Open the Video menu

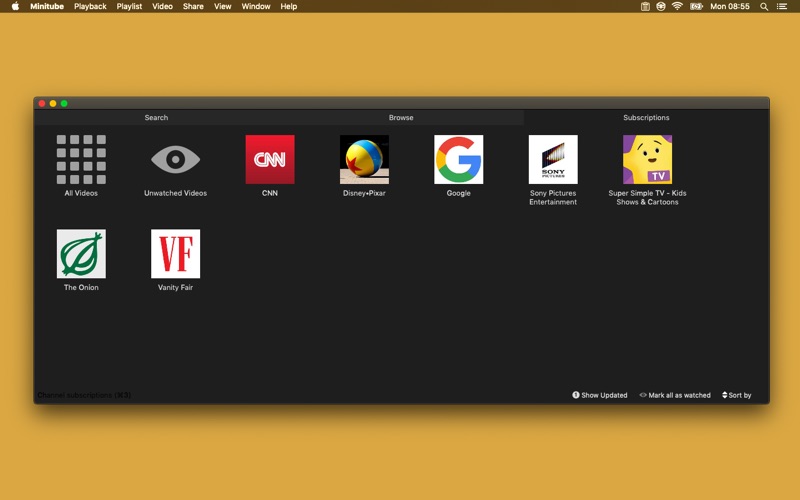pyautogui.click(x=162, y=6)
